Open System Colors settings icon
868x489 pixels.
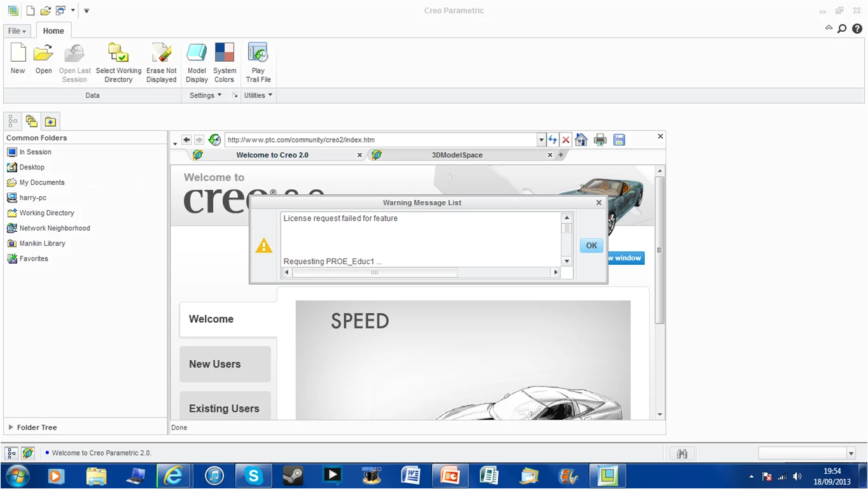(x=224, y=53)
